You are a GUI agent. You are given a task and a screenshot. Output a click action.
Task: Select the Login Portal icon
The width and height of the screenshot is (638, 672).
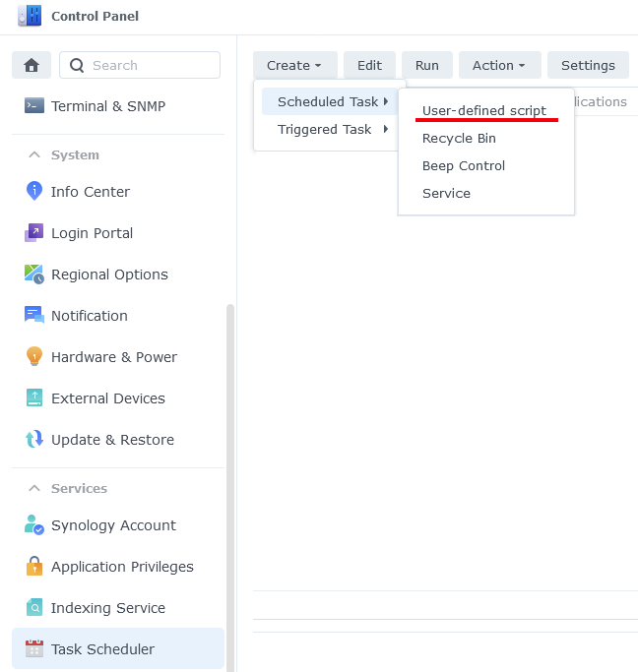tap(34, 233)
